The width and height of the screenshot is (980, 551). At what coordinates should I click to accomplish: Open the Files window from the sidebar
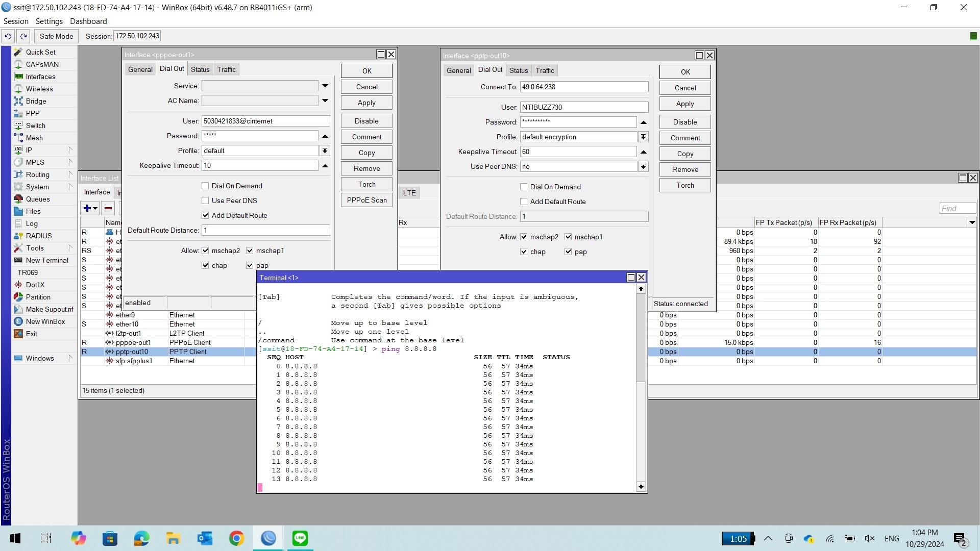coord(33,211)
